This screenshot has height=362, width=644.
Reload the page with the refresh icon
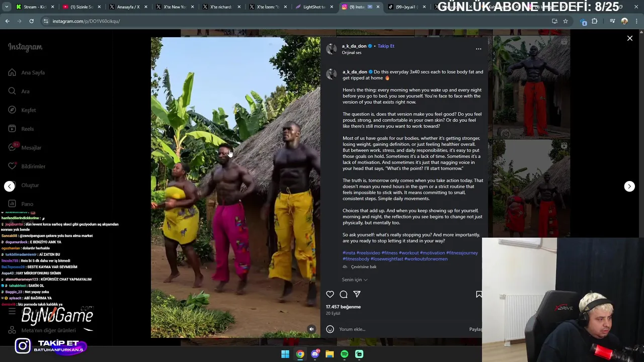coord(31,21)
